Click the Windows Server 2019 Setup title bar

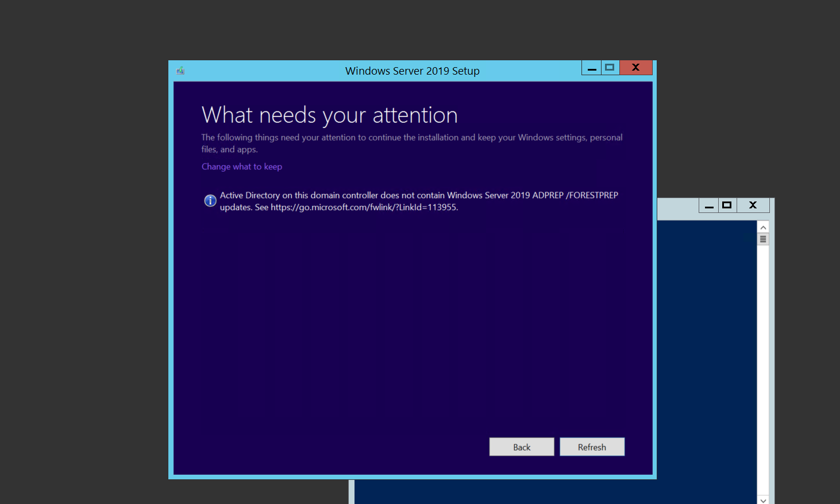click(412, 71)
